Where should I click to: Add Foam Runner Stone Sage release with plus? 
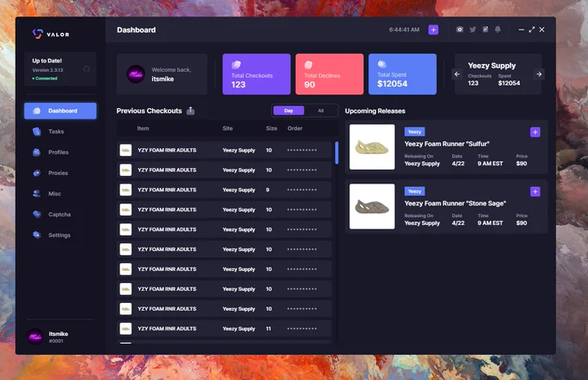pyautogui.click(x=535, y=191)
